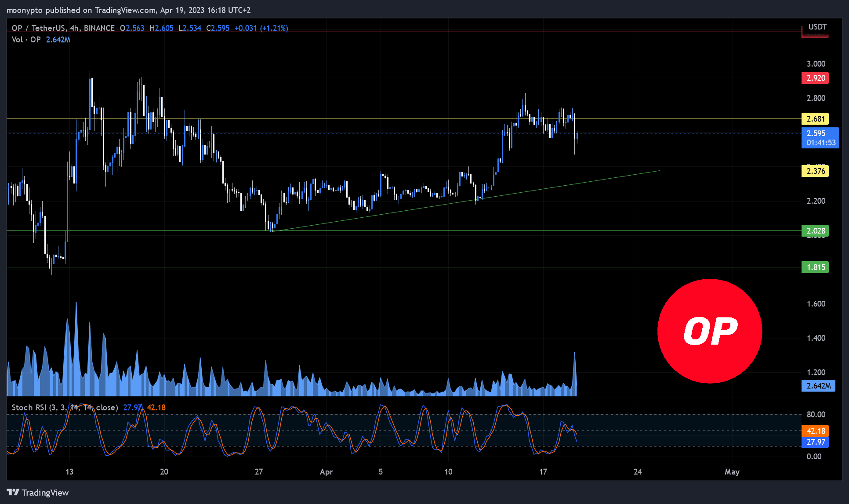Screen dimensions: 849x504
Task: Click the 1.600 price axis tick
Action: tap(816, 304)
